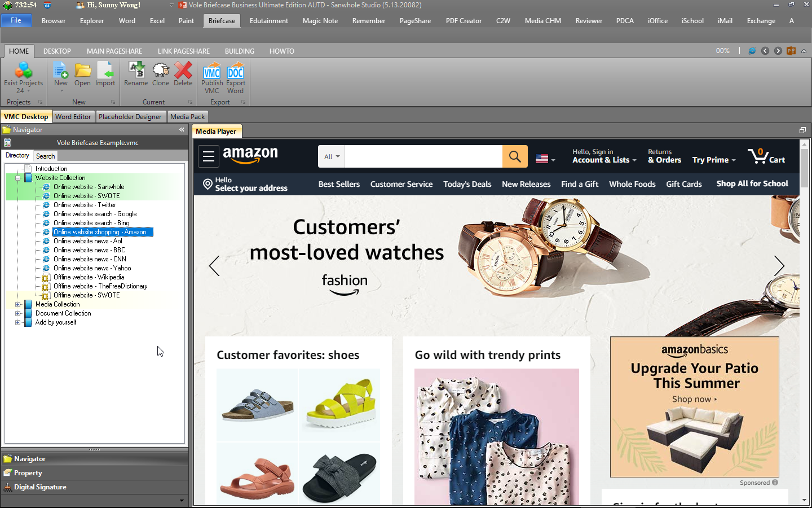This screenshot has width=812, height=508.
Task: Open the BUILDING ribbon tab
Action: click(239, 51)
